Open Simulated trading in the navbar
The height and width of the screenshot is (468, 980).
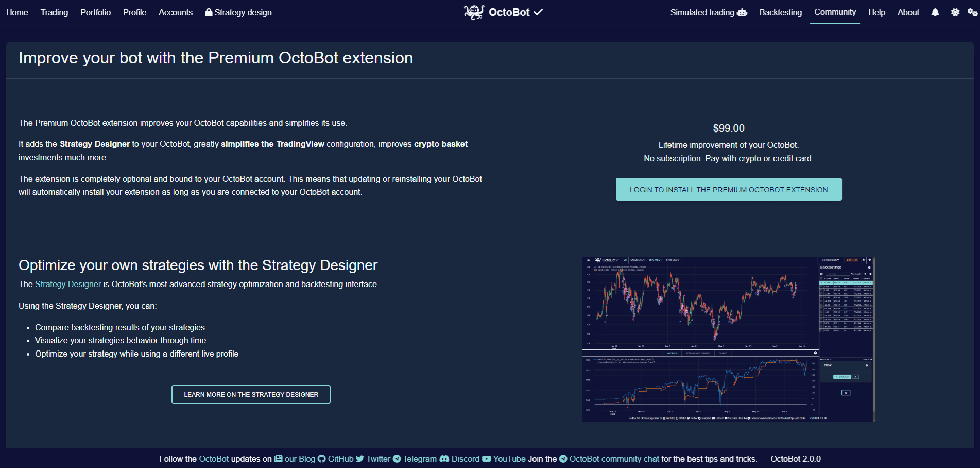point(709,12)
